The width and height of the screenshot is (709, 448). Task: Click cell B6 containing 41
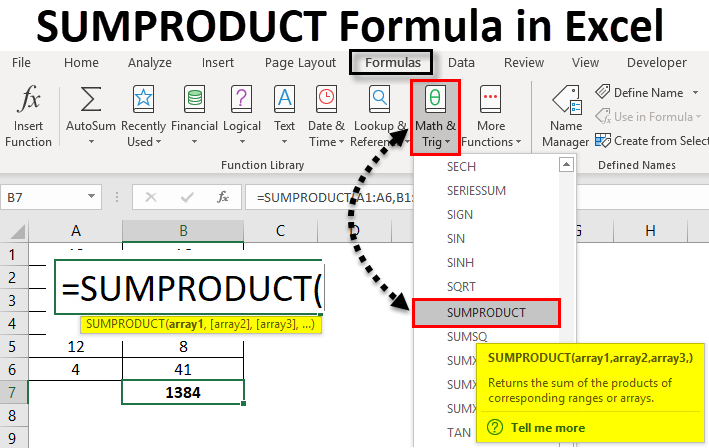coord(183,370)
